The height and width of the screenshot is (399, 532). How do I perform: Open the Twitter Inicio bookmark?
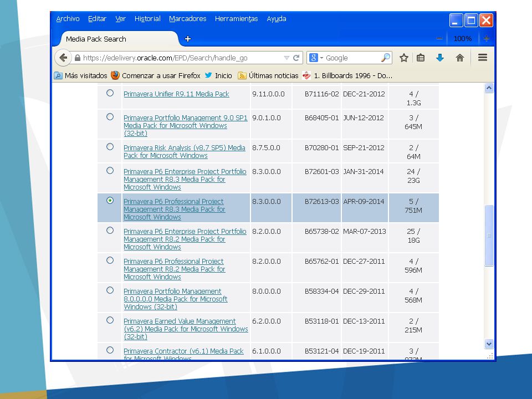[x=218, y=75]
